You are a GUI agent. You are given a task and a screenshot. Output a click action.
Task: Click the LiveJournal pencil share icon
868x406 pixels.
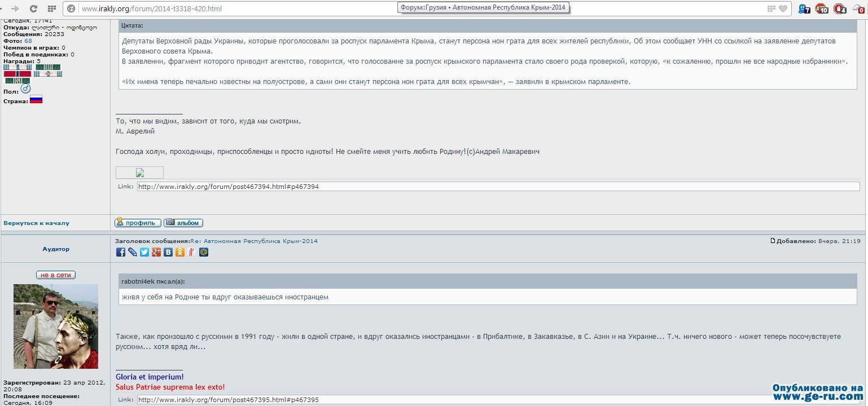[133, 252]
